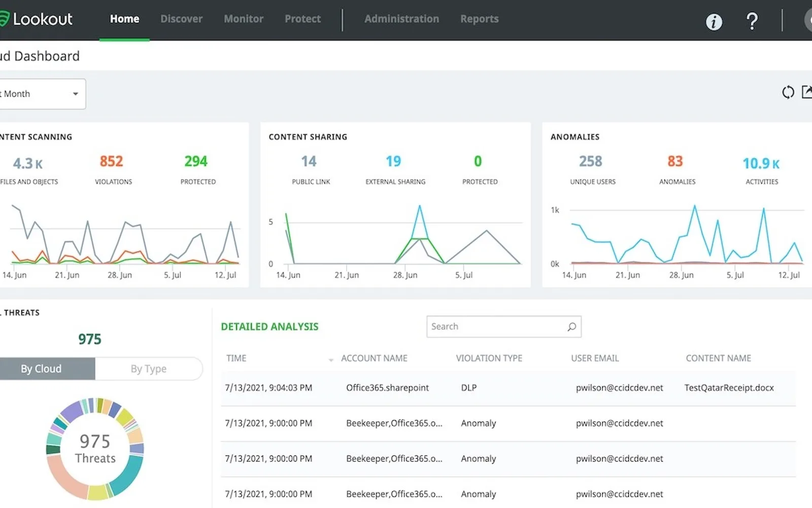The height and width of the screenshot is (508, 812).
Task: Click the 294 protected count in Content Scanning
Action: point(196,162)
